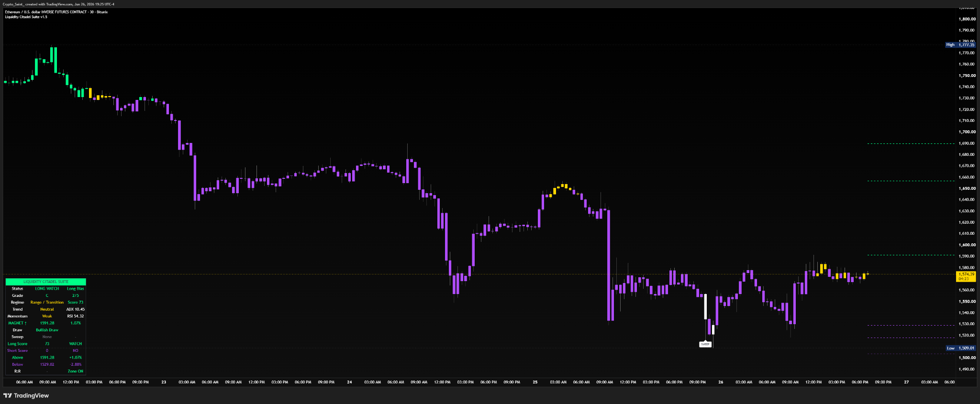Click the 1,600.00 price axis label
The width and height of the screenshot is (980, 404).
pyautogui.click(x=967, y=245)
